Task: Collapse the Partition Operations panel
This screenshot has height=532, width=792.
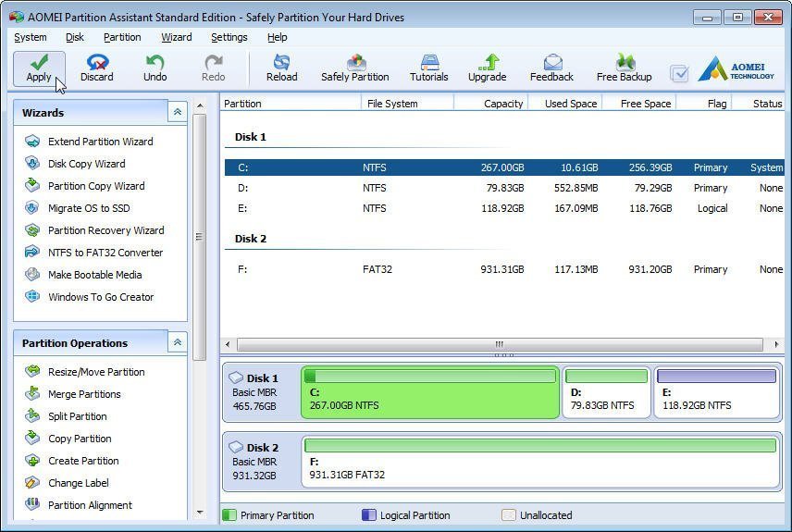Action: (x=178, y=342)
